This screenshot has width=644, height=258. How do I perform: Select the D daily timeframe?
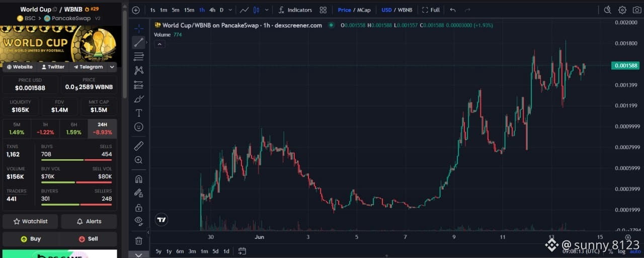point(221,10)
